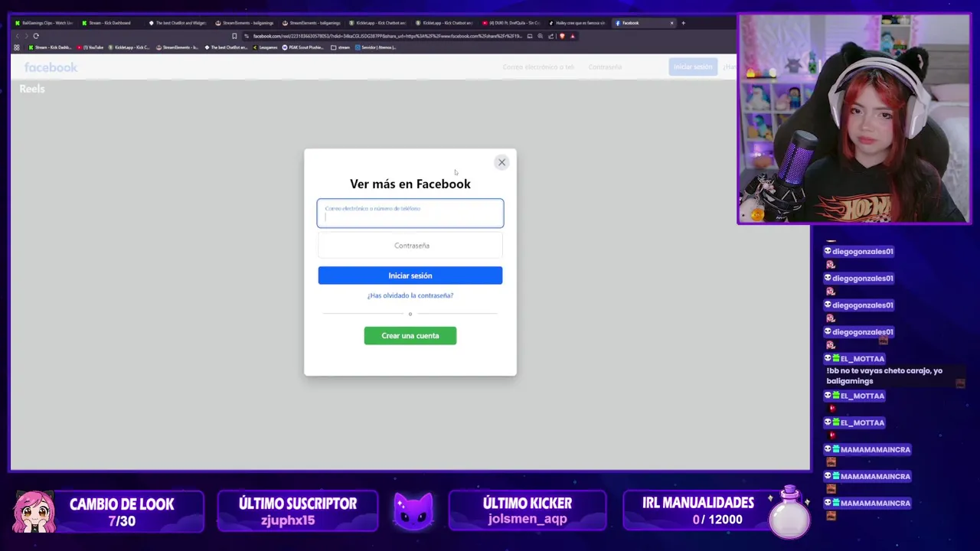The image size is (980, 551).
Task: Close the Ver más en Facebook dialog
Action: (x=501, y=162)
